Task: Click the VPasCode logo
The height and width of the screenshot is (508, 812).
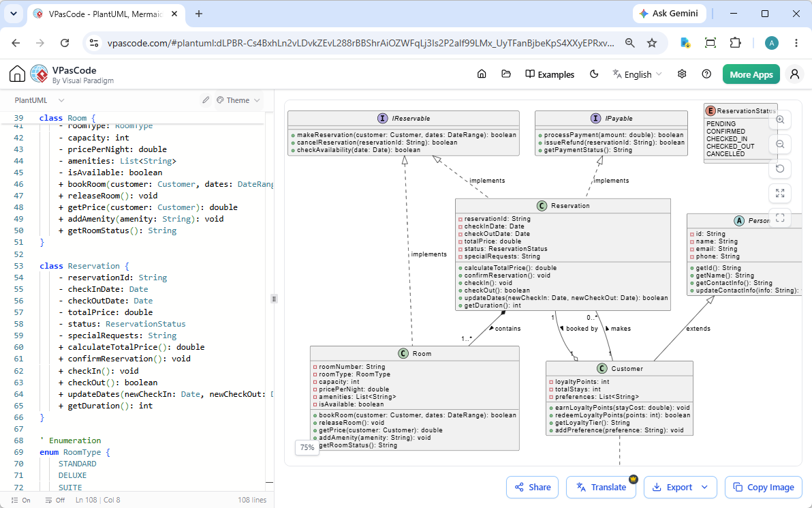Action: [39, 74]
